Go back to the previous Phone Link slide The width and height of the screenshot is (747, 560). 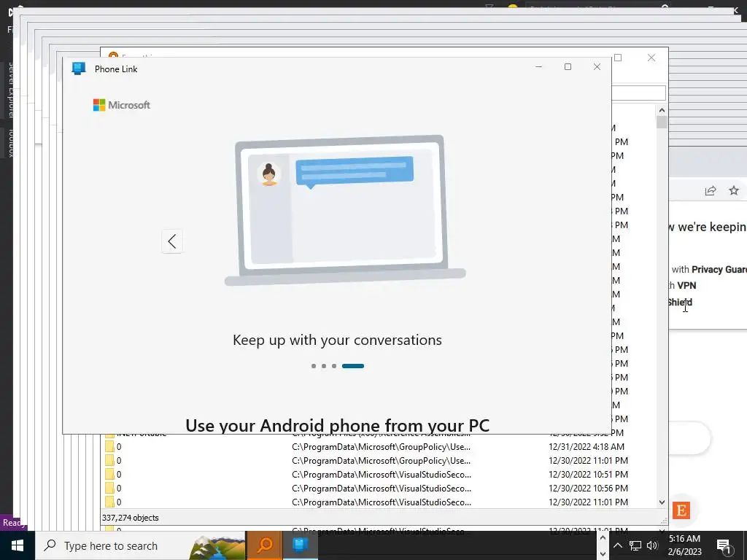click(x=172, y=241)
